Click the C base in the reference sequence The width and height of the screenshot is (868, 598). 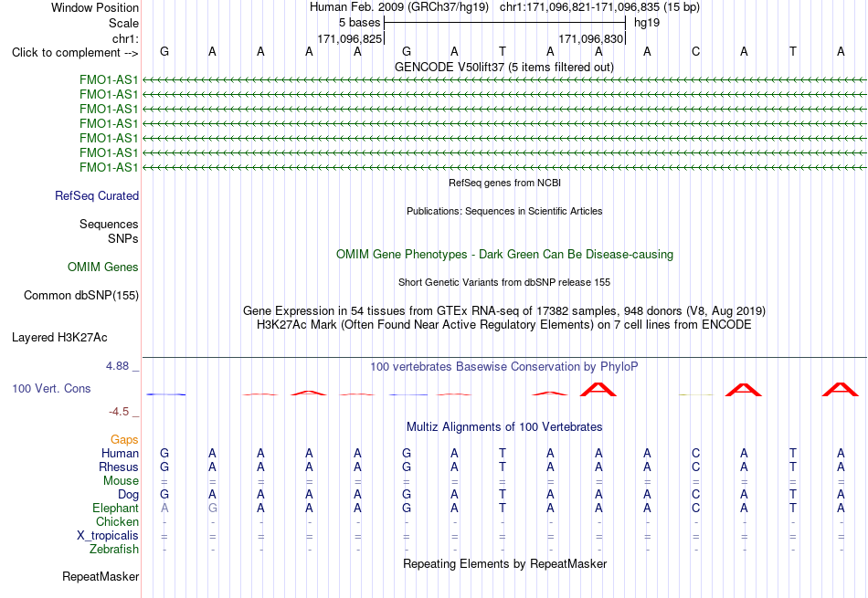click(696, 51)
